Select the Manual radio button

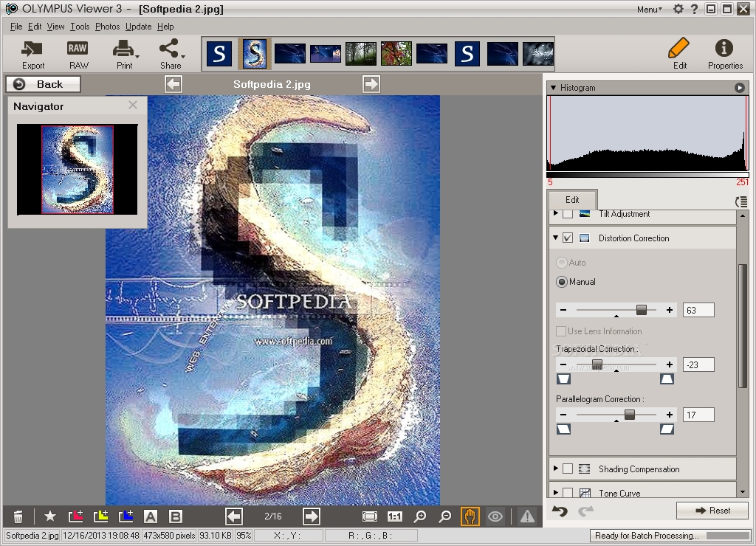[561, 282]
